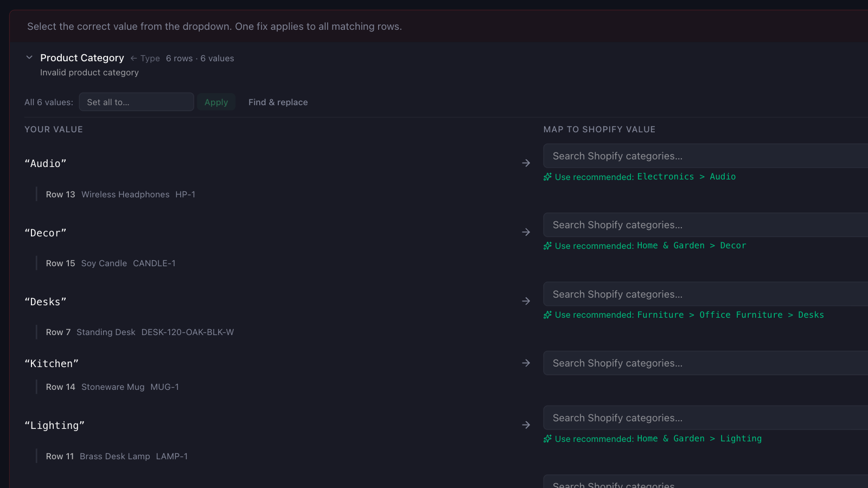Select the "Kitchen" value label
This screenshot has width=868, height=488.
click(x=52, y=364)
